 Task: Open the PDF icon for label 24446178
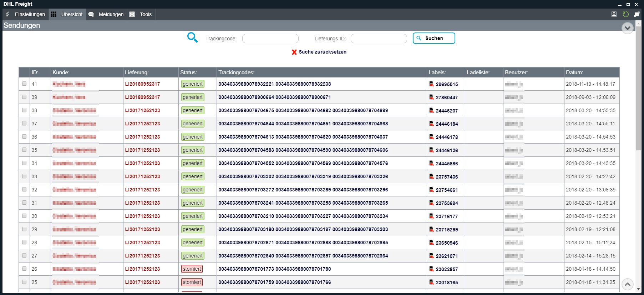tap(431, 137)
